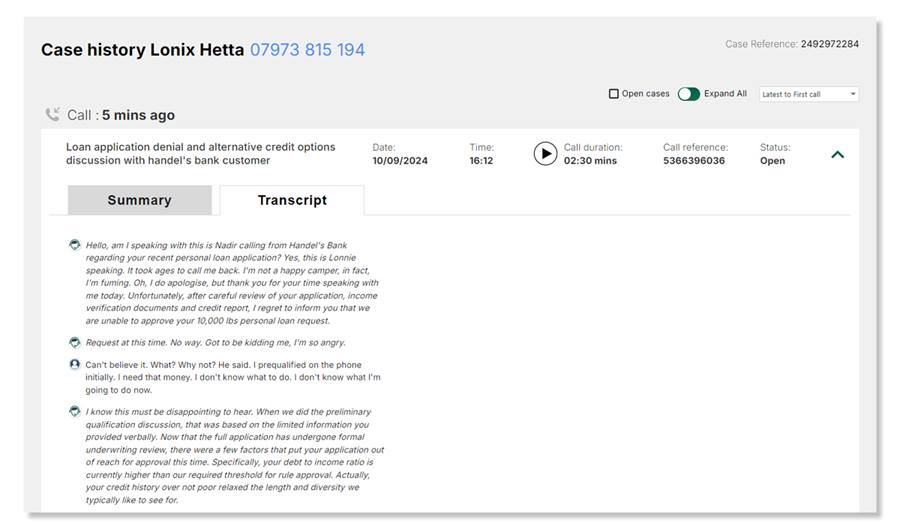Collapse the call details chevron
Viewport: 900px width, 529px height.
pos(838,154)
